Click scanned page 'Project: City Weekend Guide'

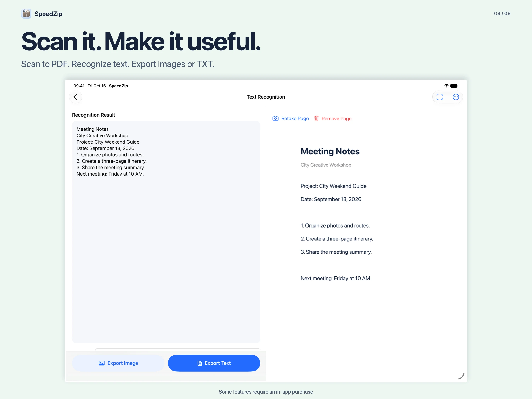point(333,186)
